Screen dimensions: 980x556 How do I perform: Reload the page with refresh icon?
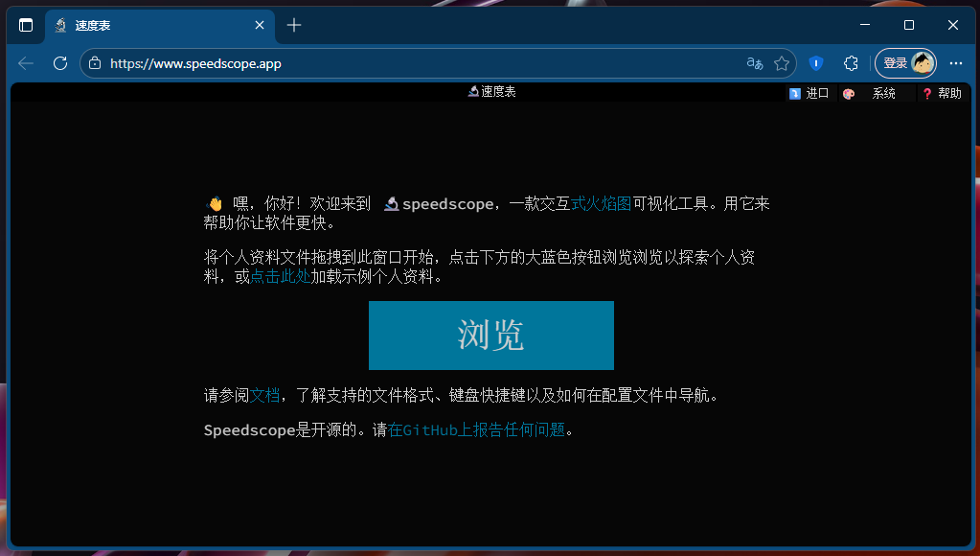pos(60,63)
